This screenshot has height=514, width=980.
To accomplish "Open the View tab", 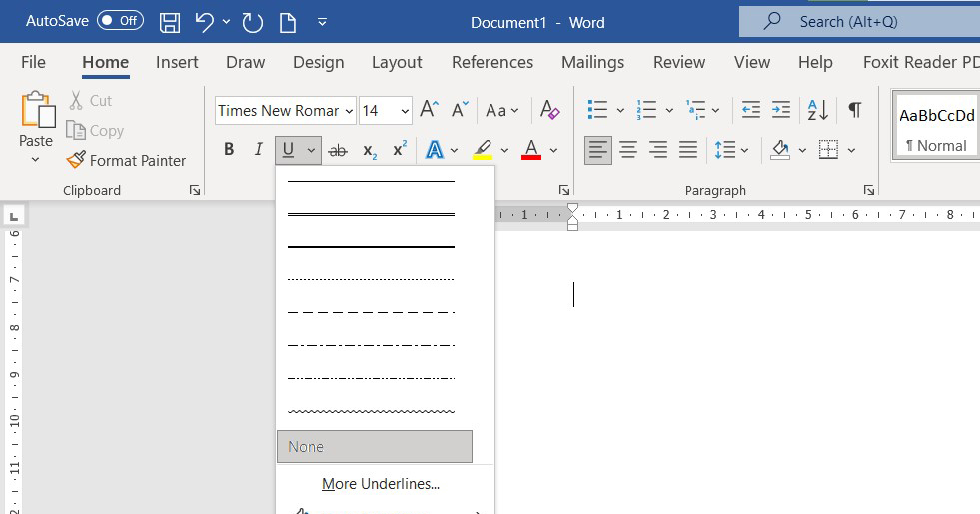I will point(752,62).
